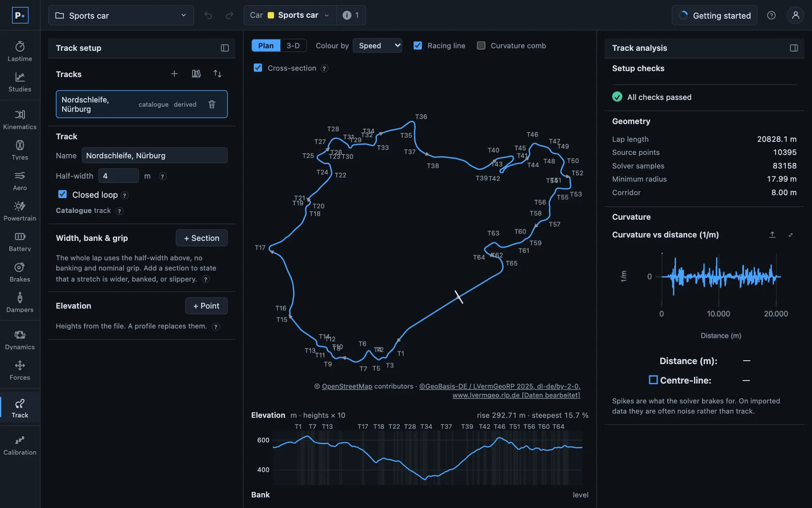The width and height of the screenshot is (812, 508).
Task: Open the Dampers sidebar section
Action: (x=20, y=303)
